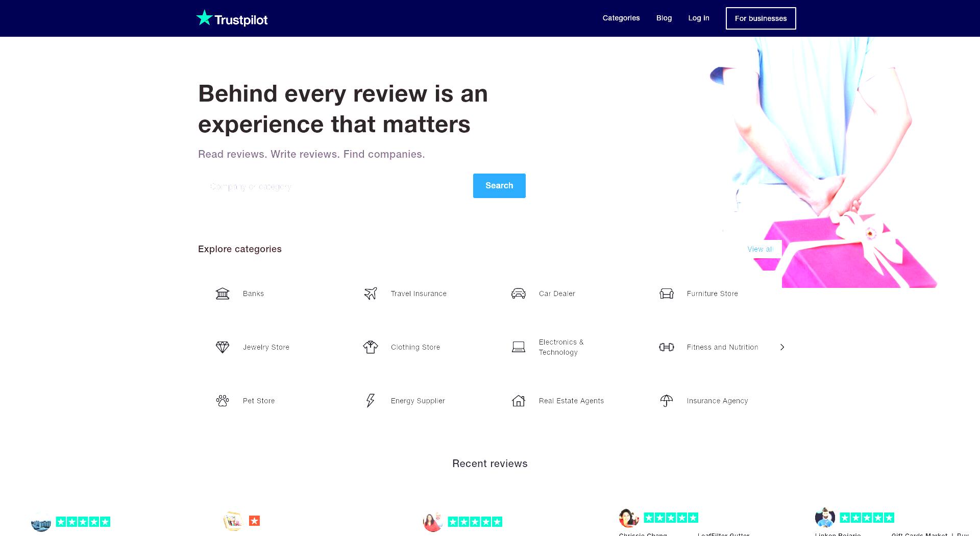Image resolution: width=980 pixels, height=536 pixels.
Task: Click the blue Search button
Action: click(499, 186)
